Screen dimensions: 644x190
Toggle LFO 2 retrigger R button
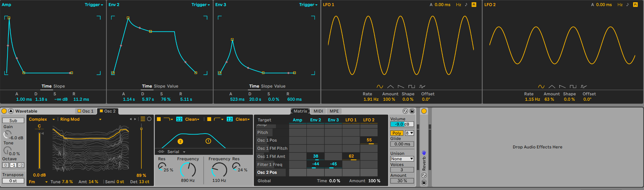pyautogui.click(x=635, y=5)
